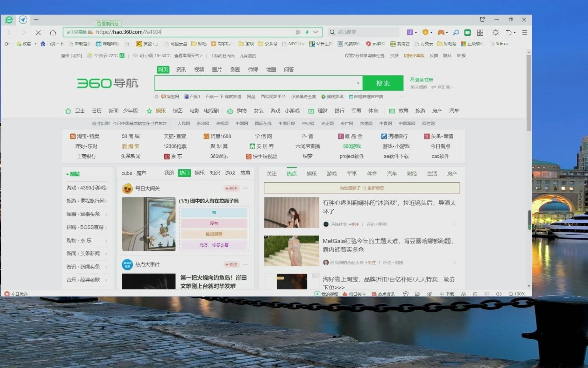Open more options for 每日大闯关
The width and height of the screenshot is (588, 368).
click(x=246, y=188)
